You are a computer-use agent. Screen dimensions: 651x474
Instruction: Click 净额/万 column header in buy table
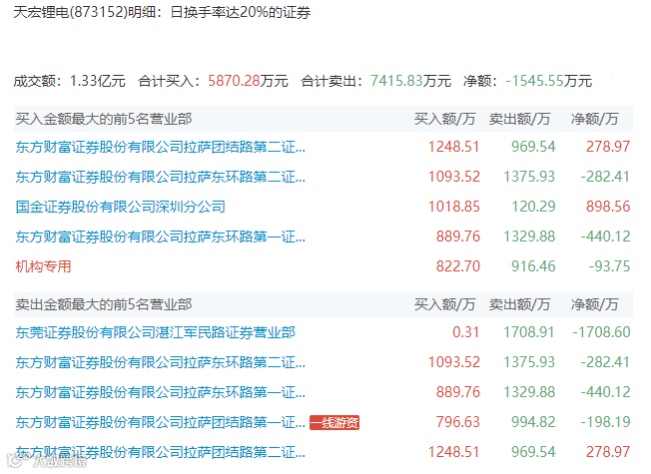[x=595, y=120]
